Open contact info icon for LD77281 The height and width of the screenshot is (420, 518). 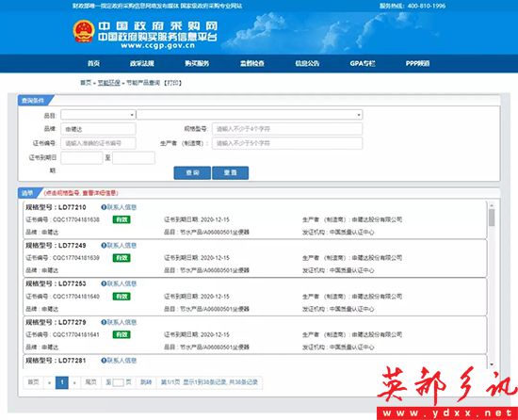pyautogui.click(x=104, y=361)
